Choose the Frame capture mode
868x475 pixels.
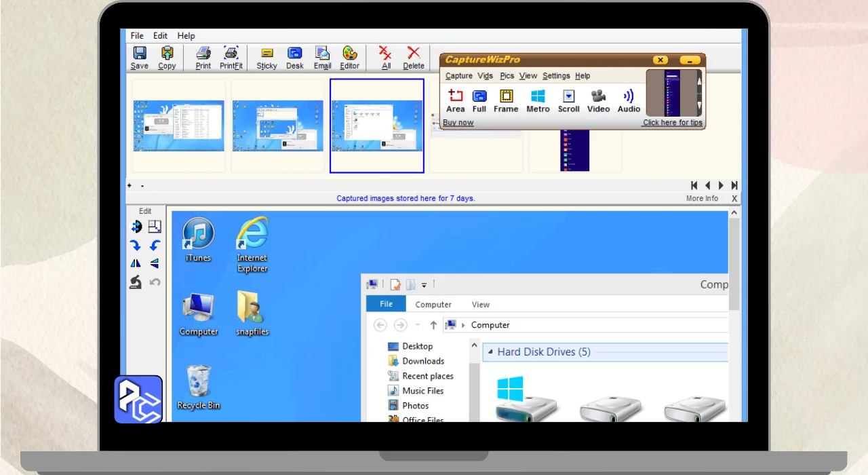click(506, 100)
